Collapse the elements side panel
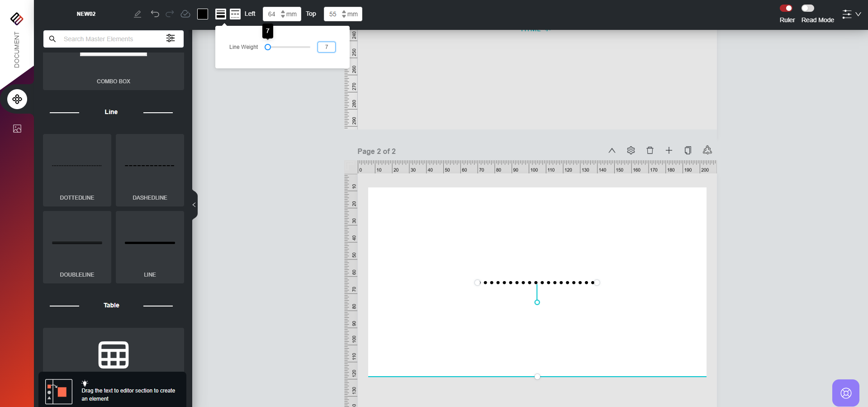 click(x=194, y=205)
